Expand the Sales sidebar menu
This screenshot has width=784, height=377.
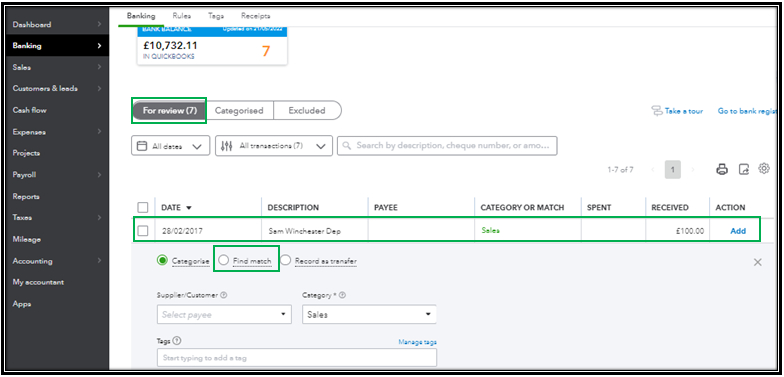(100, 67)
